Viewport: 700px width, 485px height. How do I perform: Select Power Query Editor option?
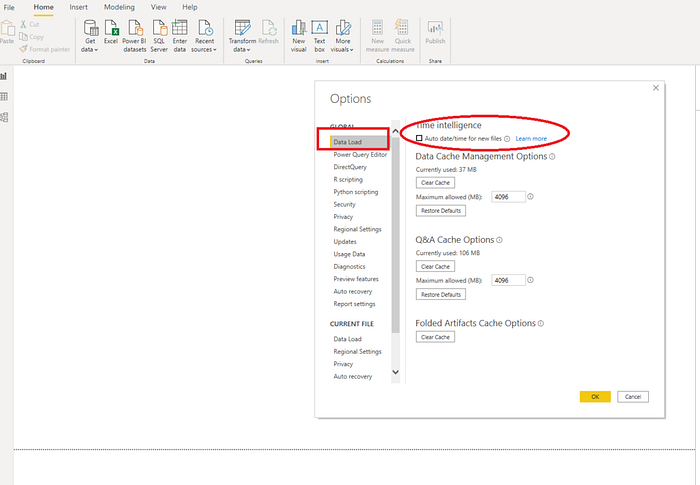tap(360, 155)
